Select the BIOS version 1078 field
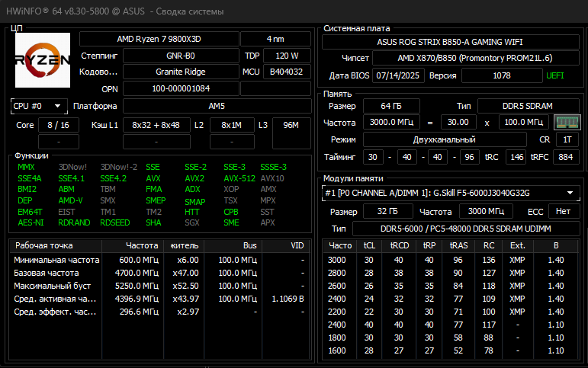The image size is (588, 368). [x=502, y=75]
